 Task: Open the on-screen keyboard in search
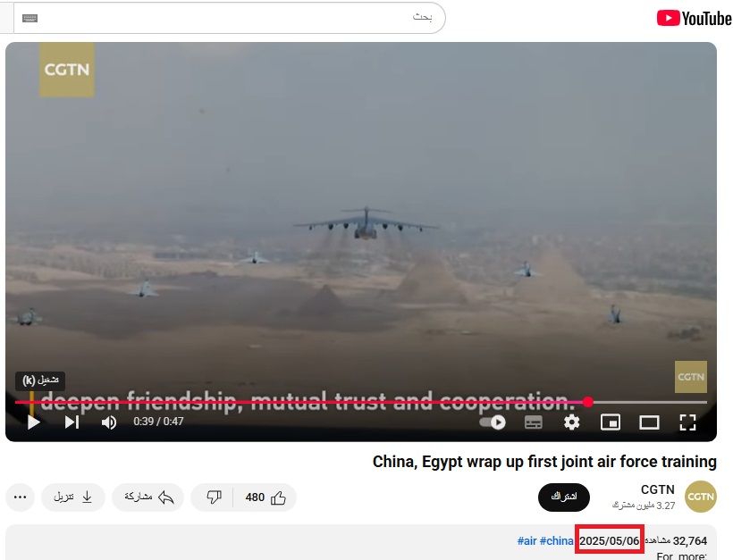click(x=29, y=18)
